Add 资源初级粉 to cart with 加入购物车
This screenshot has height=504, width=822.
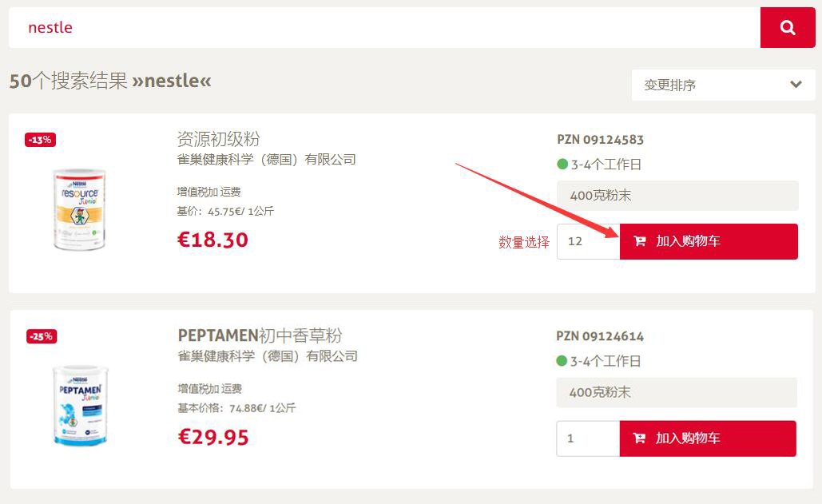709,241
